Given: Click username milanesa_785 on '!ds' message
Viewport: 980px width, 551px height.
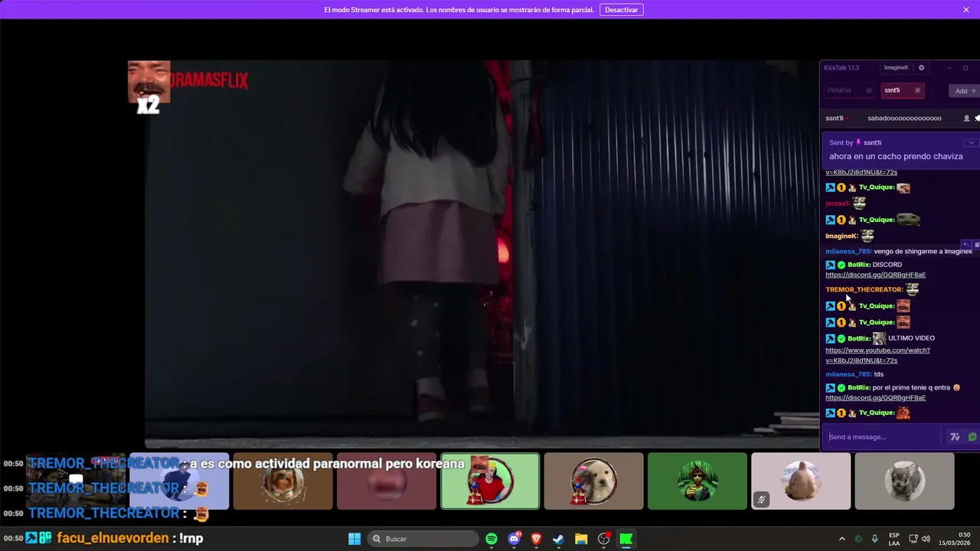Looking at the screenshot, I should tap(848, 374).
